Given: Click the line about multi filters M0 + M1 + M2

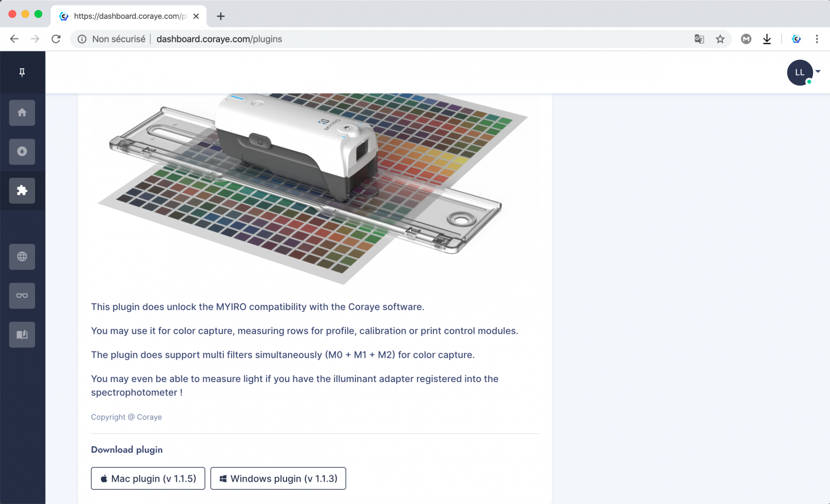Looking at the screenshot, I should pos(283,355).
